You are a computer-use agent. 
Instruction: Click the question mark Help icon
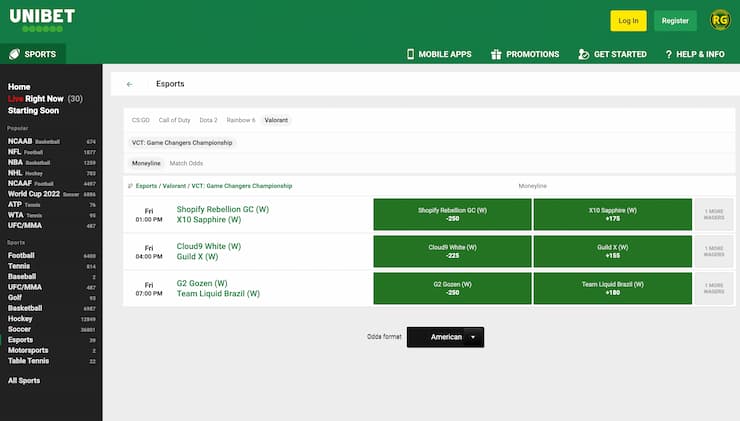click(x=668, y=54)
